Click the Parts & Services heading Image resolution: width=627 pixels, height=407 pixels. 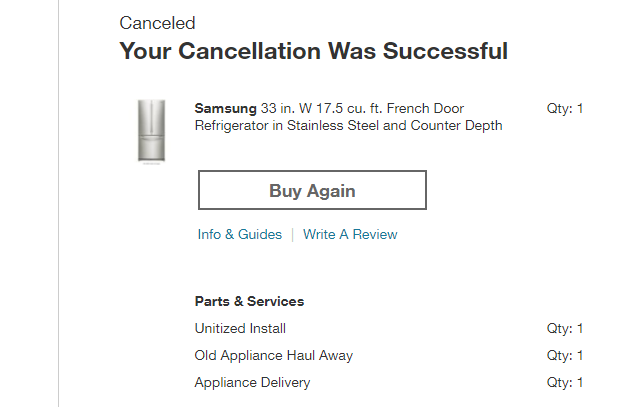coord(249,301)
